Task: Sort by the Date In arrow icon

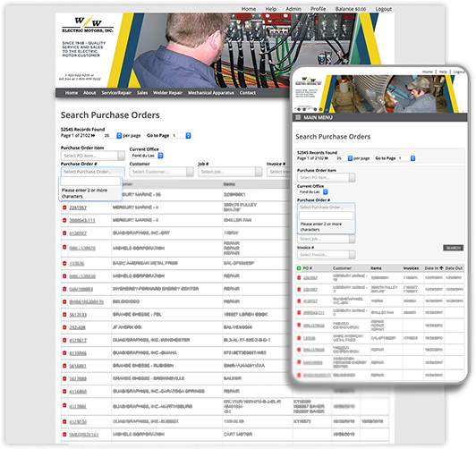Action: click(x=441, y=268)
